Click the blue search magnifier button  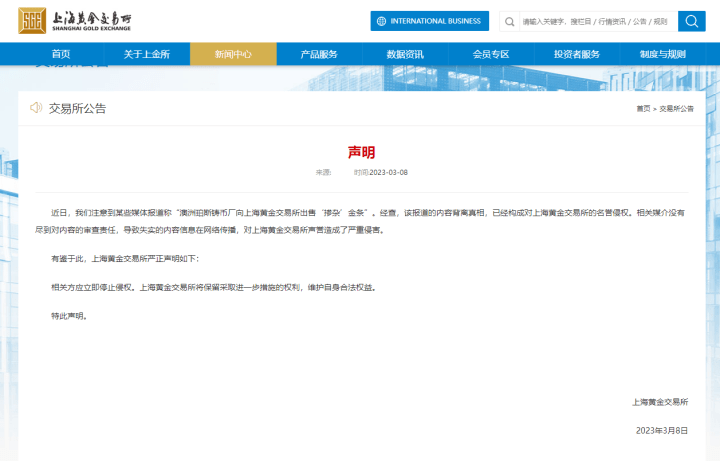[692, 21]
